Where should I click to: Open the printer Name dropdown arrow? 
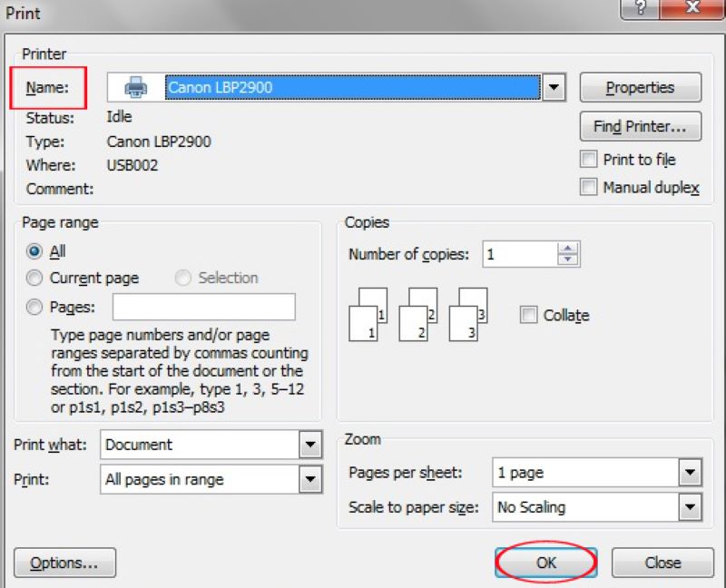554,87
